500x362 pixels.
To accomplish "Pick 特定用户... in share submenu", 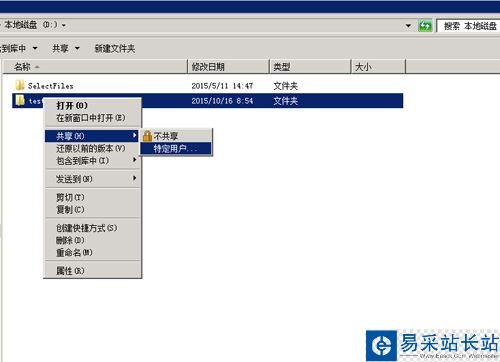I will click(176, 149).
